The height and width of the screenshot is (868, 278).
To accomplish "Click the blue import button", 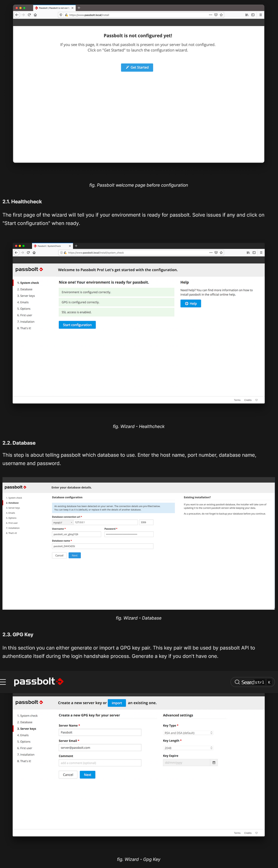I will (117, 703).
